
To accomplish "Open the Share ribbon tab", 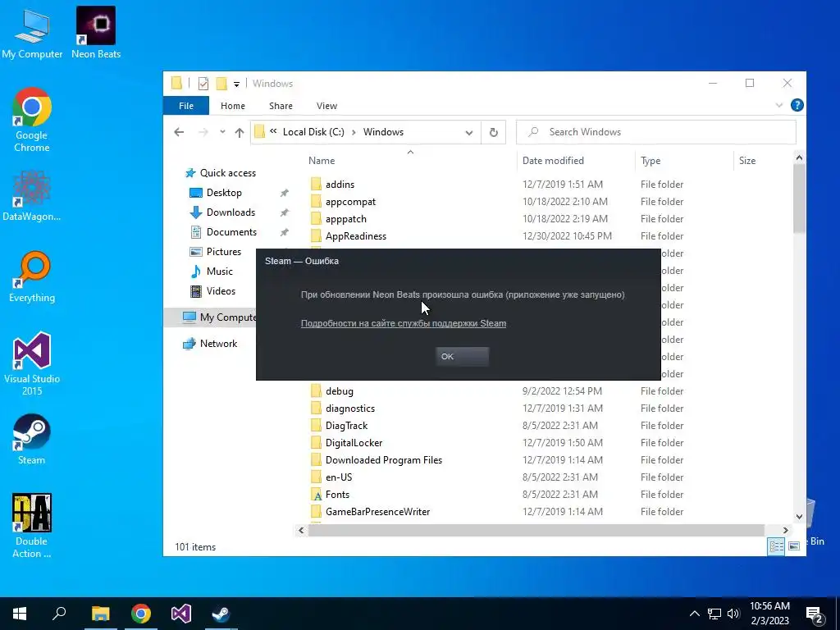I will (x=281, y=106).
